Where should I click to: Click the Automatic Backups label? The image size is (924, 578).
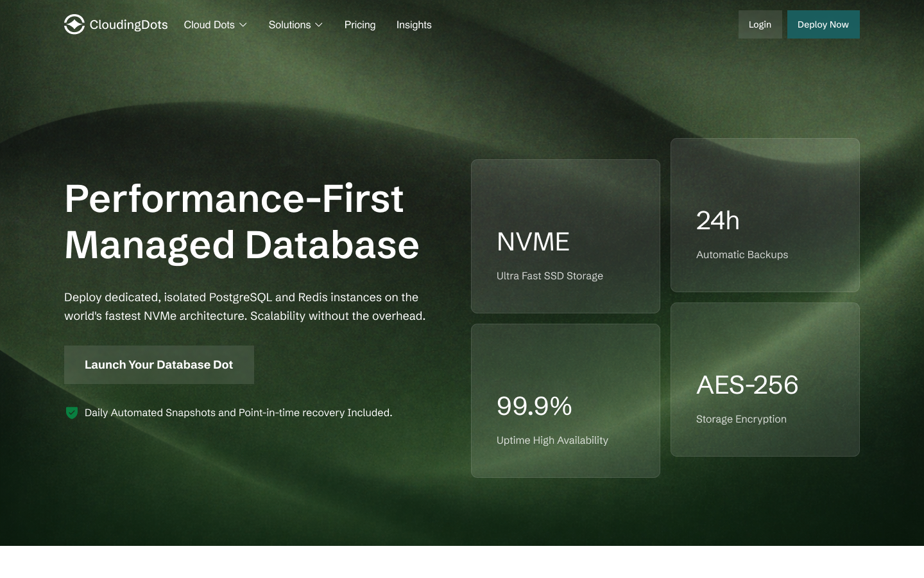(742, 254)
